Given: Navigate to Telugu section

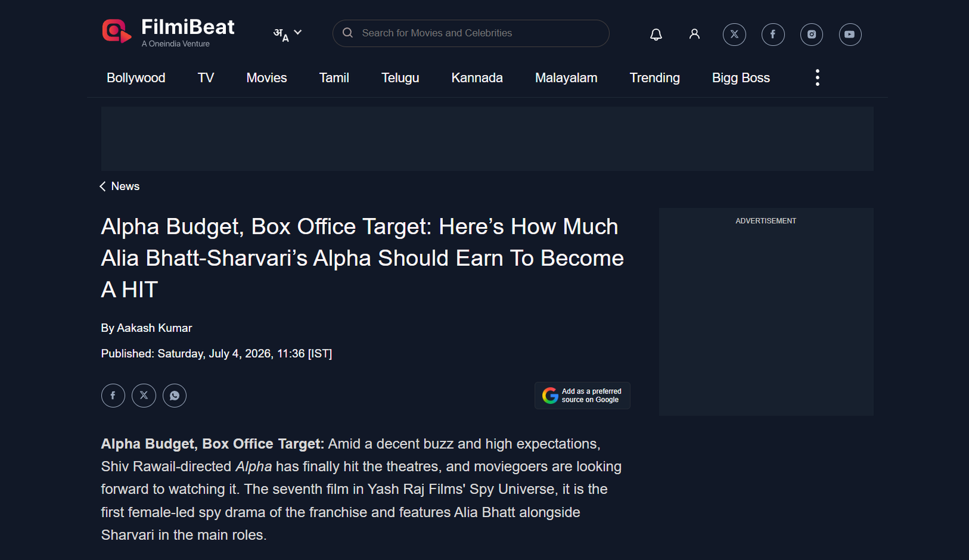Looking at the screenshot, I should point(400,77).
